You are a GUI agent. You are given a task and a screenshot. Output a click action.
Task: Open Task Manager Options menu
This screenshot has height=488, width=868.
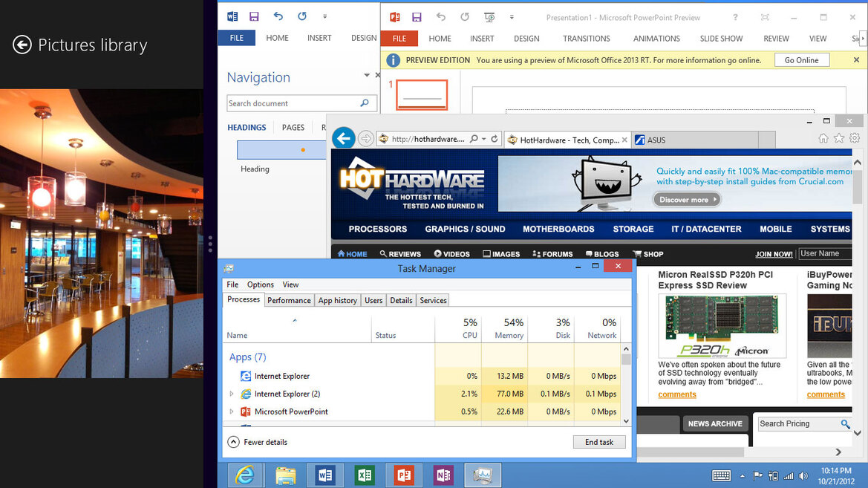(260, 284)
